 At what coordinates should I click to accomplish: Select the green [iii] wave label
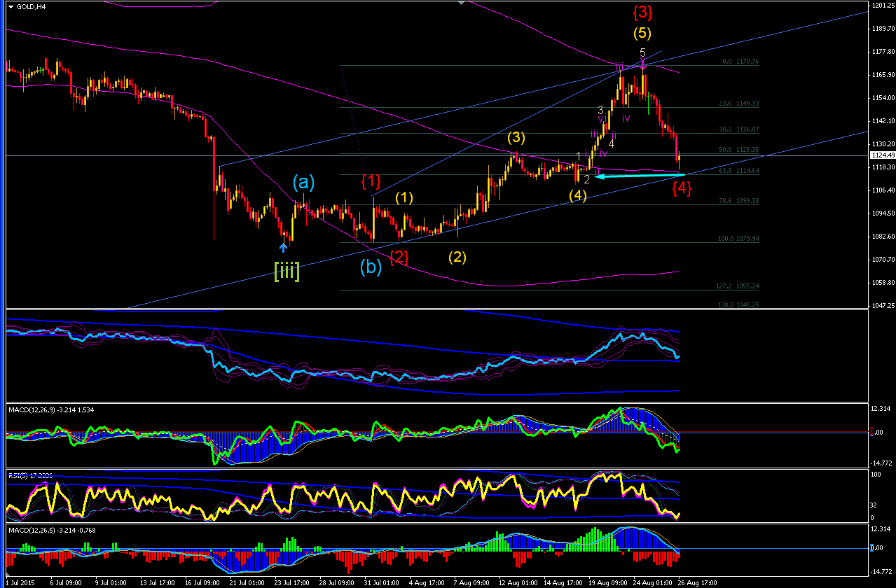click(x=287, y=273)
